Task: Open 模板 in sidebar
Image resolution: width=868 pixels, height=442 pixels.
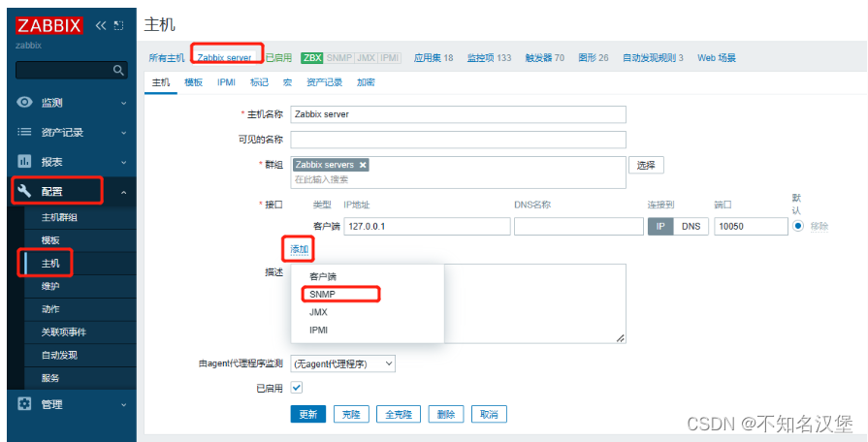Action: (x=50, y=240)
